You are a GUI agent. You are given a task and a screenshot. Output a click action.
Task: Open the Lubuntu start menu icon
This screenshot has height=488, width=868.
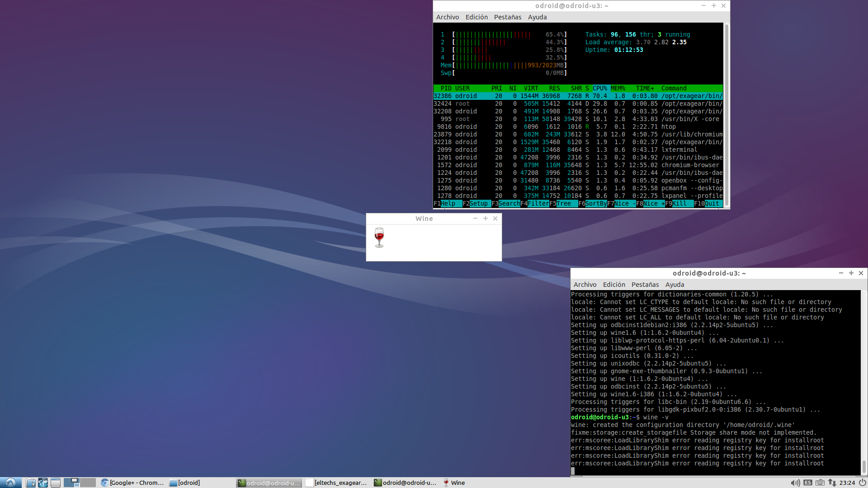coord(10,483)
